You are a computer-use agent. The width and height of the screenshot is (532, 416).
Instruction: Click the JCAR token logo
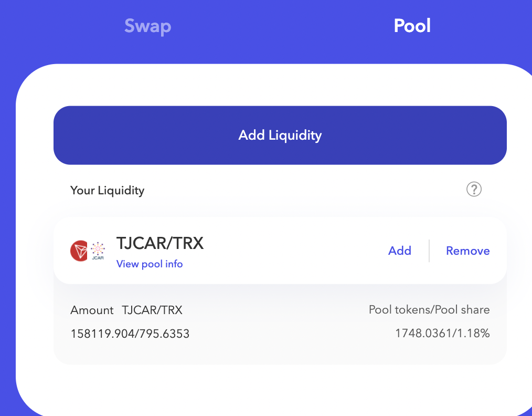pyautogui.click(x=98, y=251)
